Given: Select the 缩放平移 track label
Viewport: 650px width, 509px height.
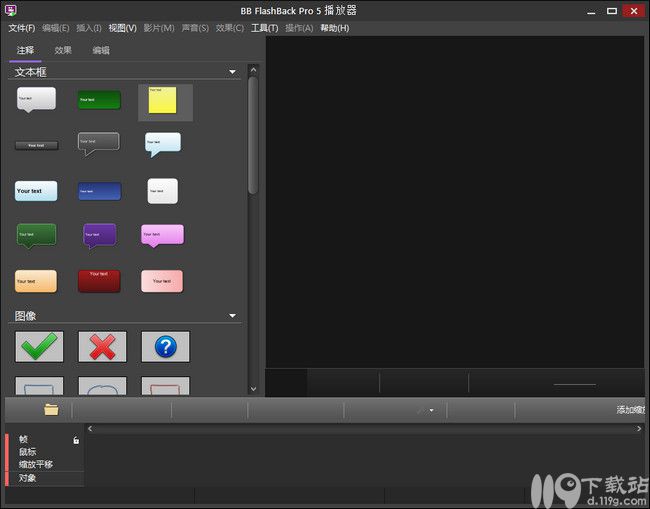Looking at the screenshot, I should (36, 464).
